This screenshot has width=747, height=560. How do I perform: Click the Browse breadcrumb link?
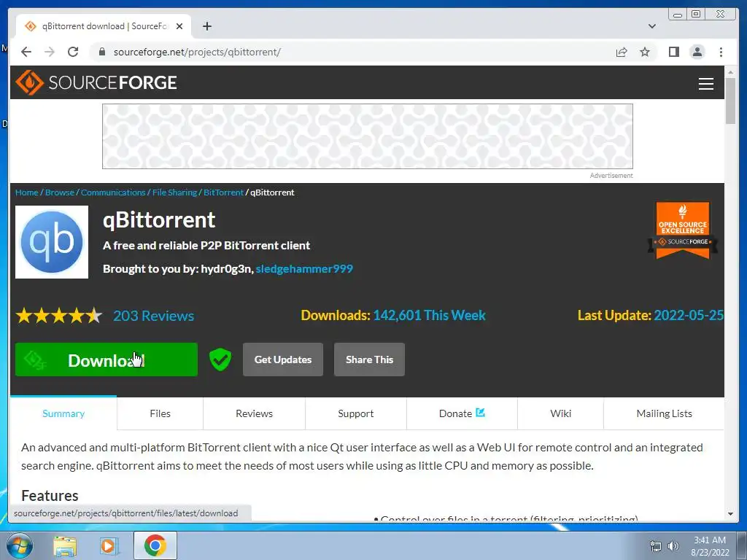click(60, 192)
